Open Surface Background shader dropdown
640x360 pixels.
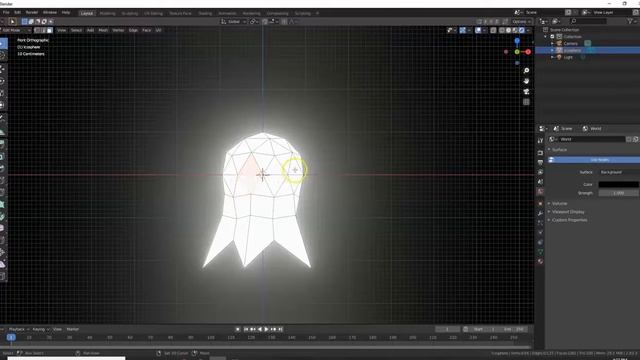click(619, 172)
